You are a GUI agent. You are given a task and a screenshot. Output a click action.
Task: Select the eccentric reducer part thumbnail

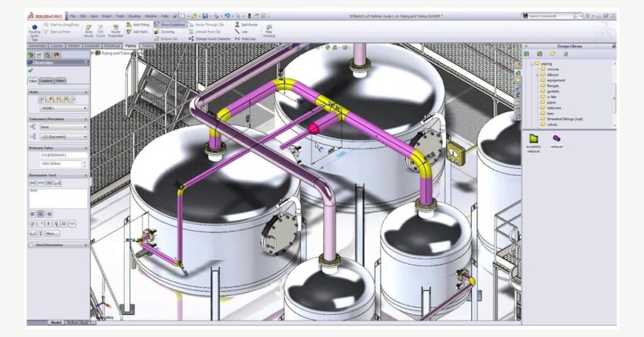(533, 138)
